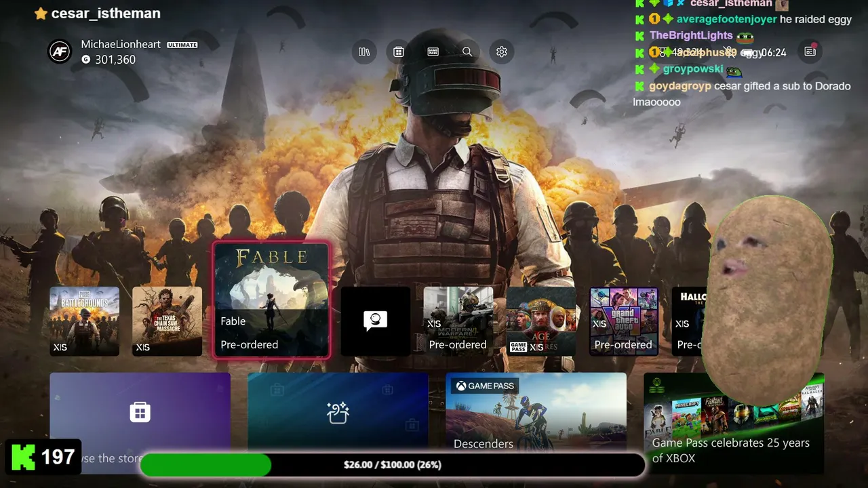The height and width of the screenshot is (488, 868).
Task: Click the $26.00 / $100.00 donation goal bar
Action: click(x=393, y=465)
